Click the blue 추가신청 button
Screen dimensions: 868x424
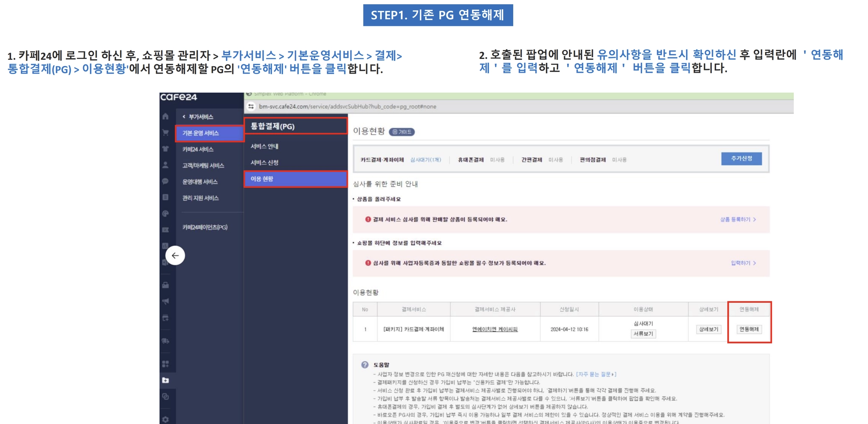tap(741, 158)
